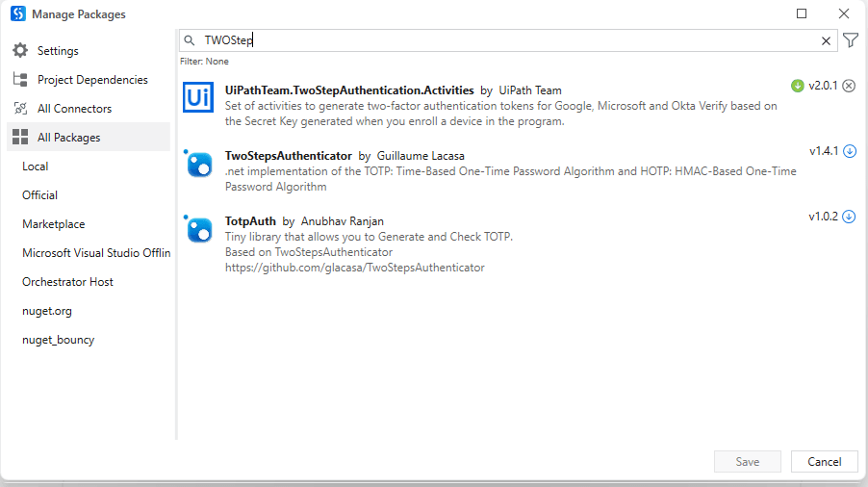
Task: Click the green installed icon beside v2.0.1
Action: click(x=797, y=86)
